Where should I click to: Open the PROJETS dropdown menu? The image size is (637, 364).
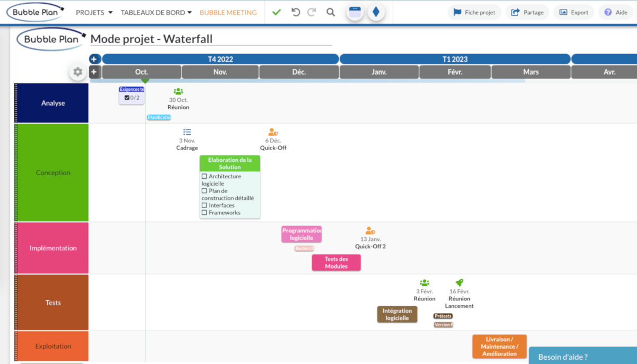pyautogui.click(x=94, y=12)
